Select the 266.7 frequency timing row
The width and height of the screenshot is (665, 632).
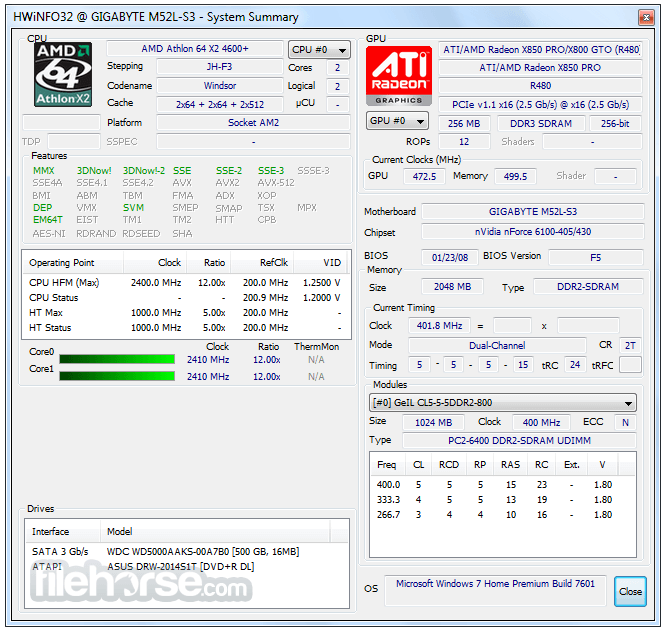(503, 515)
